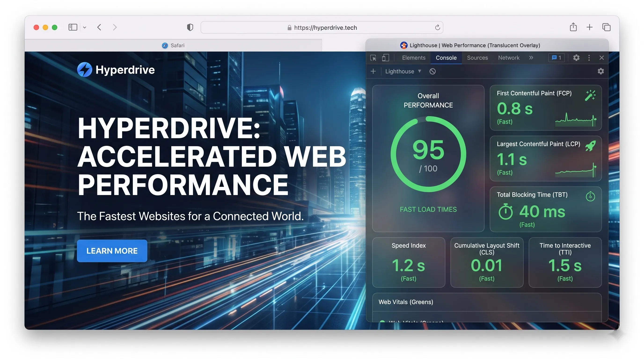644x359 pixels.
Task: Open the Network tab
Action: (x=509, y=58)
